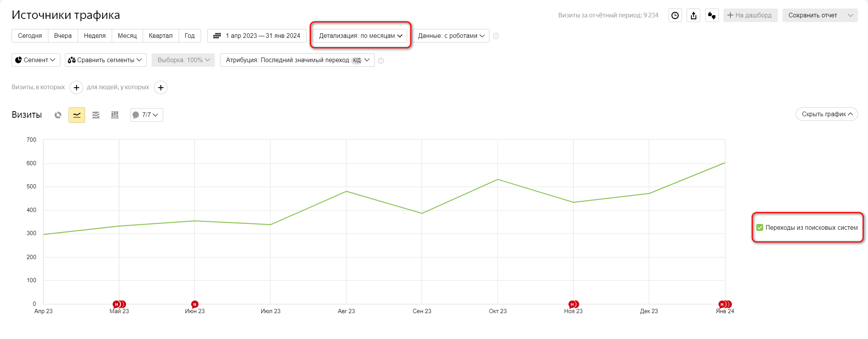868x339 pixels.
Task: Click the 'Сохранить отчет' button
Action: (813, 15)
